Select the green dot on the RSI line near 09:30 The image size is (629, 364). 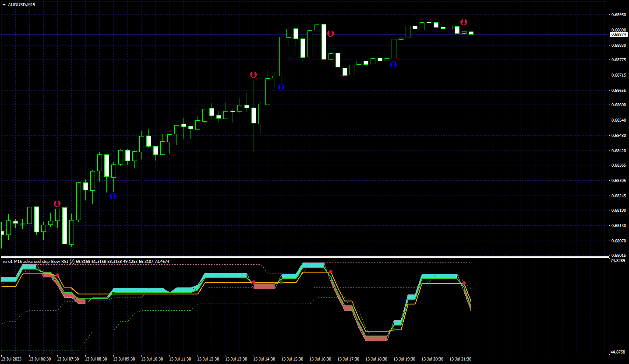[113, 294]
